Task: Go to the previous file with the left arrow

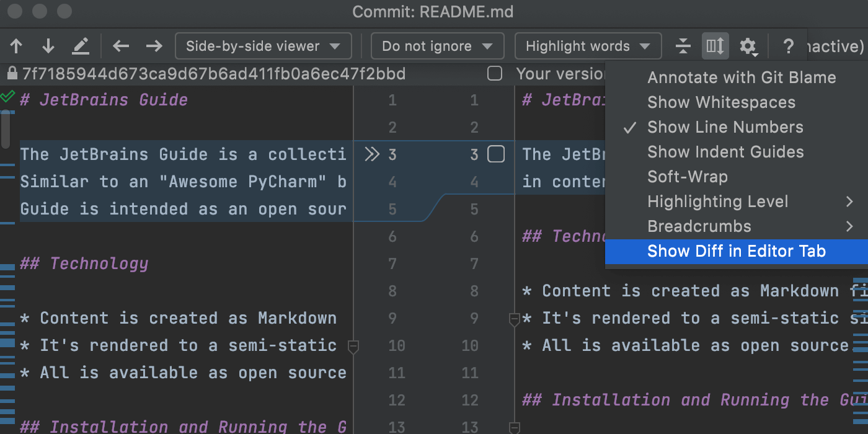Action: point(121,46)
